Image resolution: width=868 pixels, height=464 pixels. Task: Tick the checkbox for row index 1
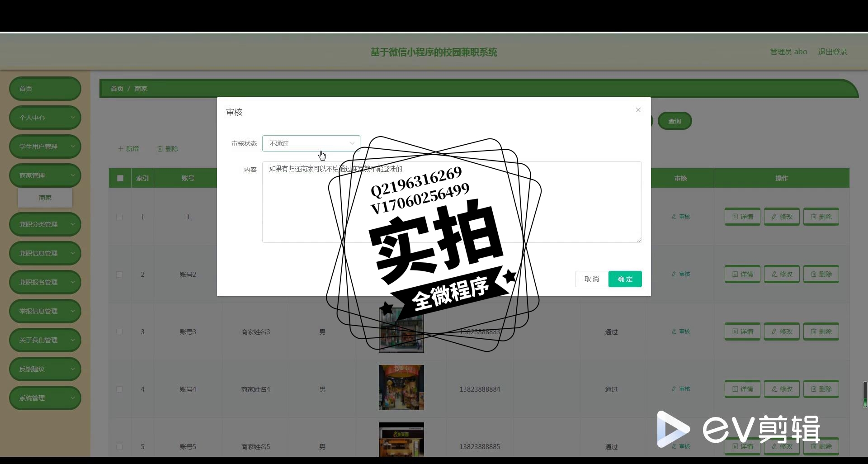[119, 217]
